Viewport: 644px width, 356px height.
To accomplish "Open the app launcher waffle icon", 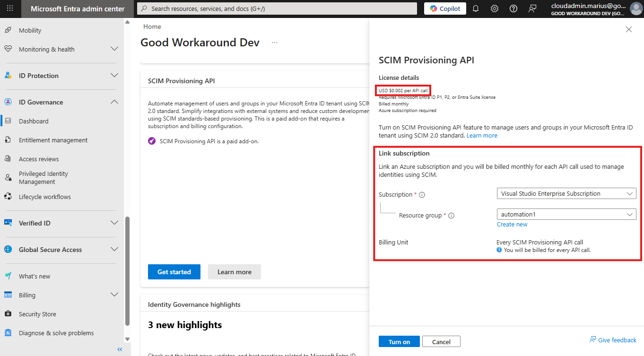I will 10,9.
